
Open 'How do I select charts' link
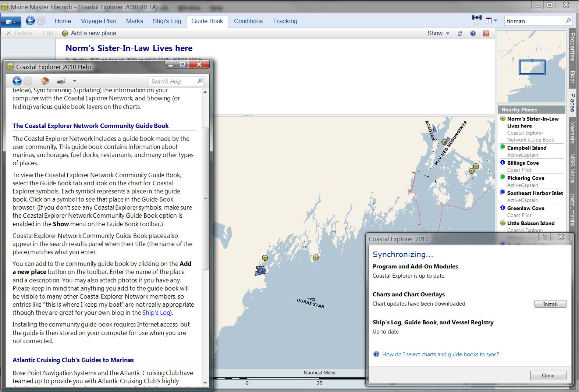pyautogui.click(x=441, y=354)
